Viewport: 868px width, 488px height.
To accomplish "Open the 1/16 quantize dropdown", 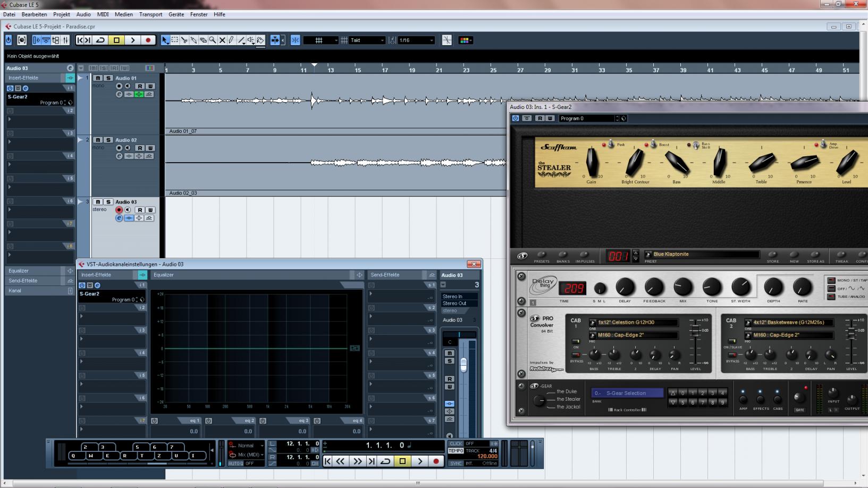I will point(416,40).
